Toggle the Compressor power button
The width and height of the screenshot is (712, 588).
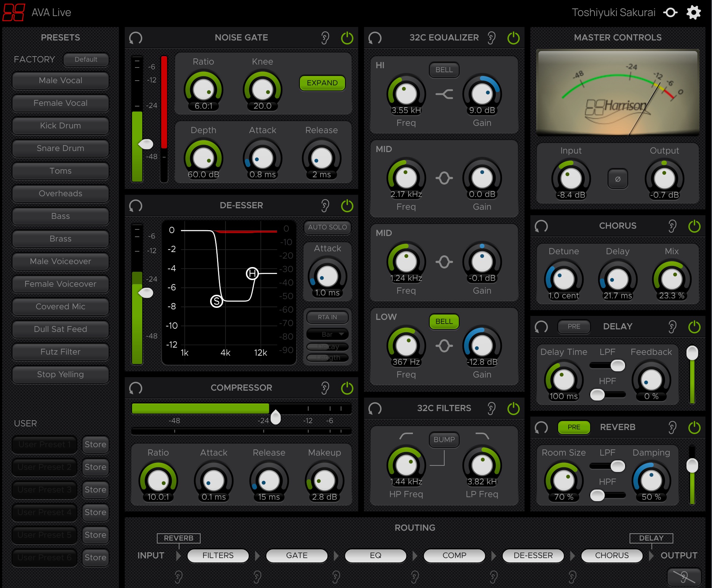click(347, 388)
